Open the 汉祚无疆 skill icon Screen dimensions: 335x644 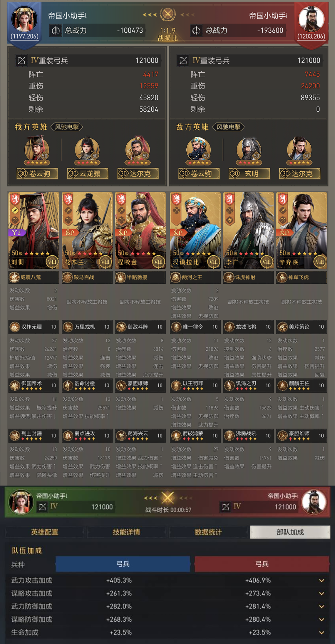click(14, 327)
